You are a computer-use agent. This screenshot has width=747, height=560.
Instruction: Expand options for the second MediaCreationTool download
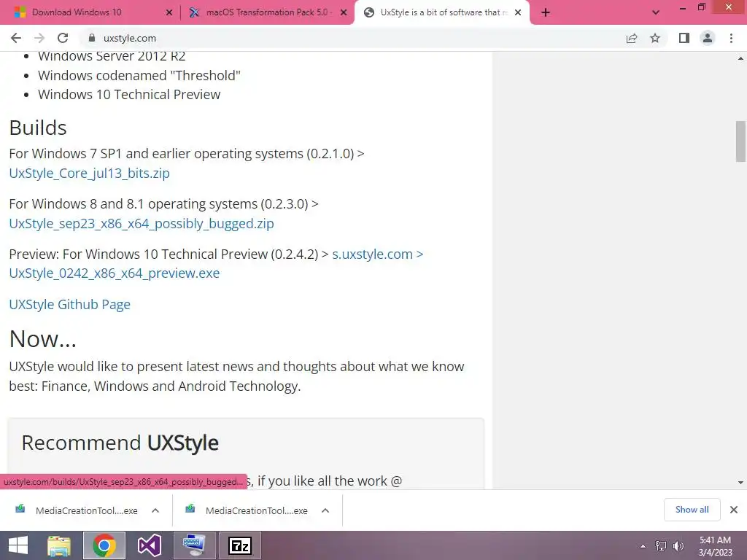pyautogui.click(x=325, y=510)
